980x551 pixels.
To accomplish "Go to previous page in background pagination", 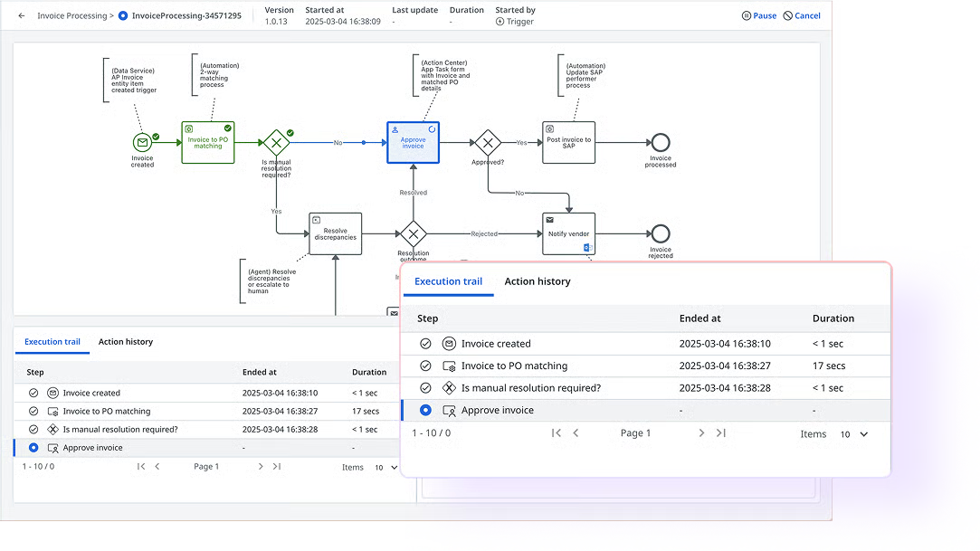I will pyautogui.click(x=157, y=467).
